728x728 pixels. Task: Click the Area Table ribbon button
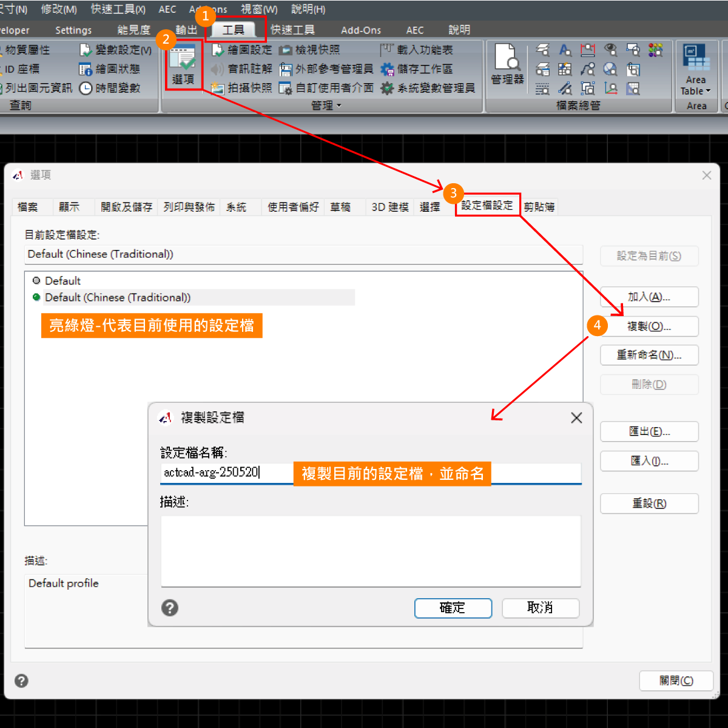coord(696,69)
